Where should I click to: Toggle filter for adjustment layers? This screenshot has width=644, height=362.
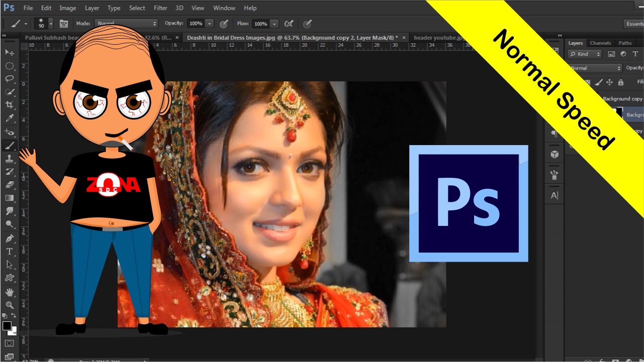(x=623, y=54)
